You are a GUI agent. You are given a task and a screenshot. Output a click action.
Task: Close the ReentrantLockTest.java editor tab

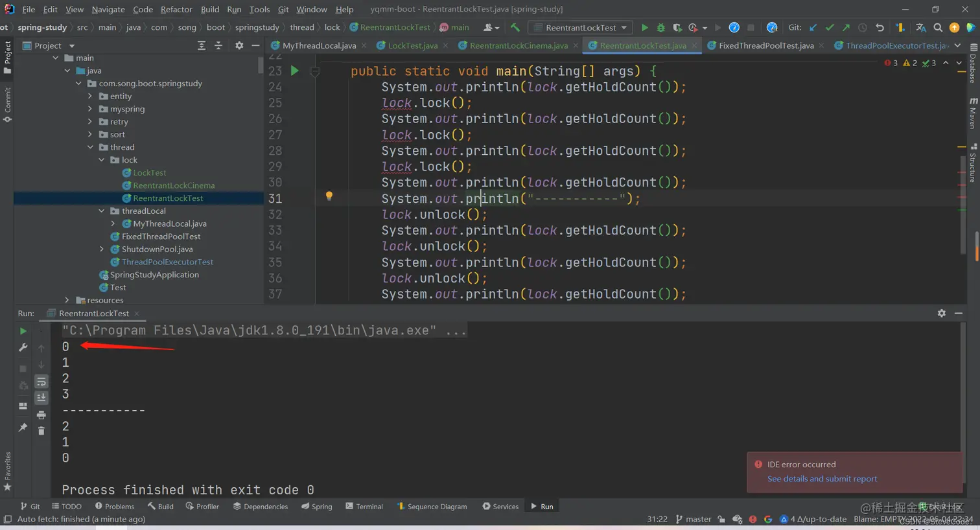click(694, 45)
